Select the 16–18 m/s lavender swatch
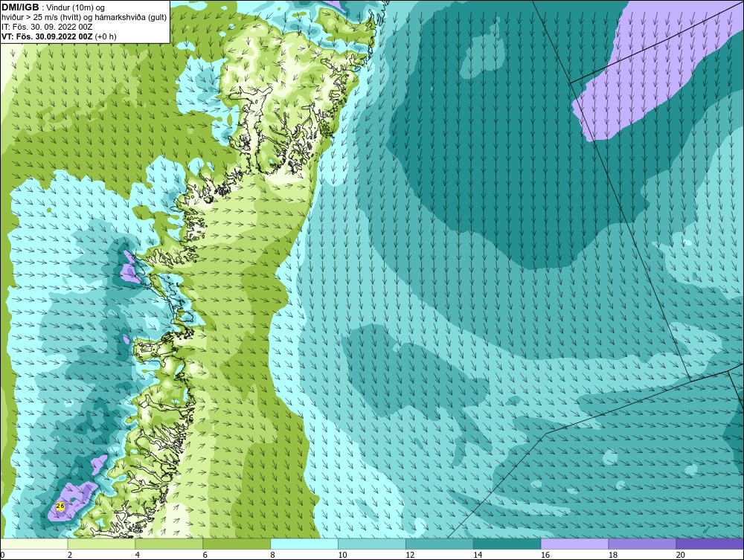Image resolution: width=744 pixels, height=560 pixels. [x=574, y=544]
